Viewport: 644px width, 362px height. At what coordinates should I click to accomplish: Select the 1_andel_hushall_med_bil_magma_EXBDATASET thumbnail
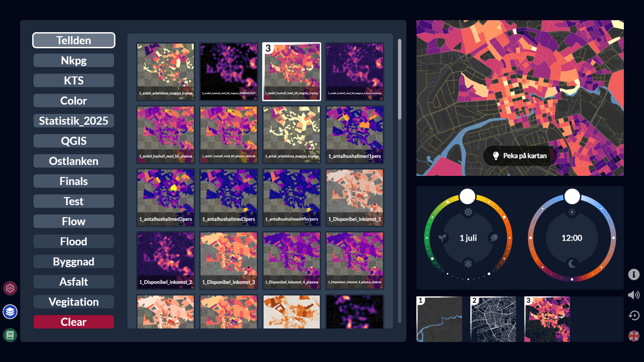point(229,71)
